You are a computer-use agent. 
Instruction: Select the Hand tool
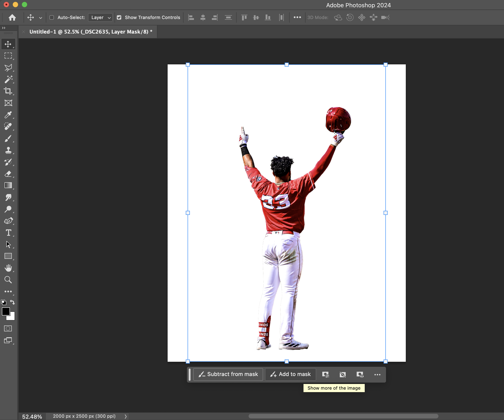[8, 268]
